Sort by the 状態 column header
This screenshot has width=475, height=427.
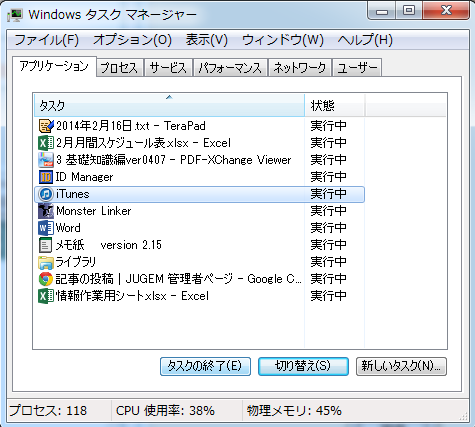335,105
